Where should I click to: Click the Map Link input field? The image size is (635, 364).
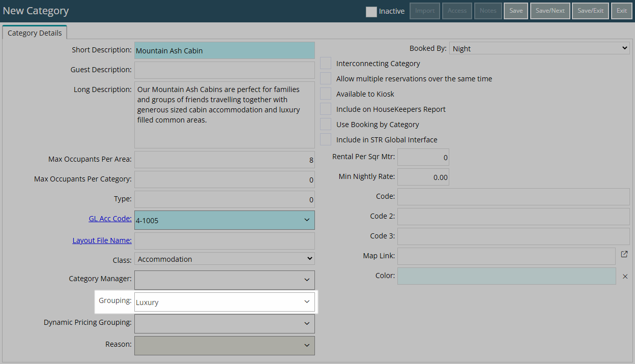click(506, 256)
